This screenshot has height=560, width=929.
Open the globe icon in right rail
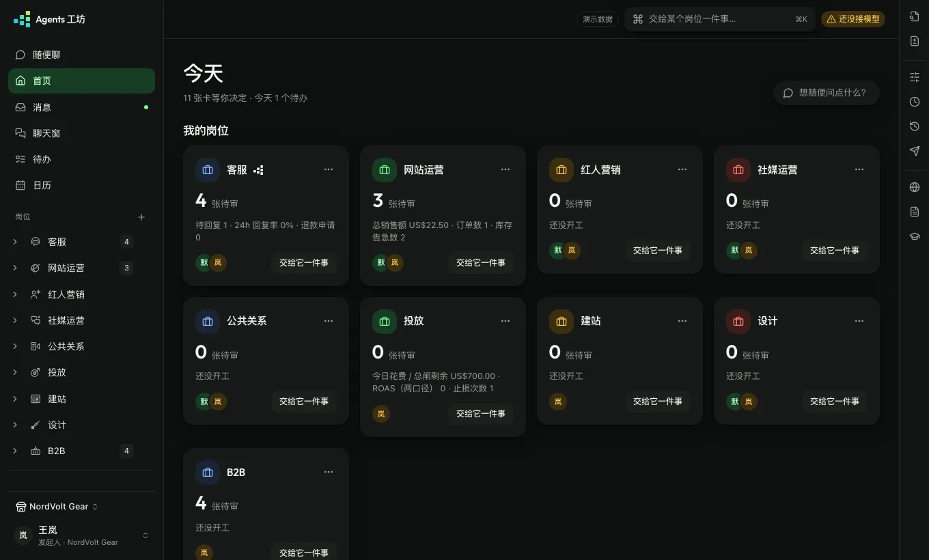pos(915,187)
